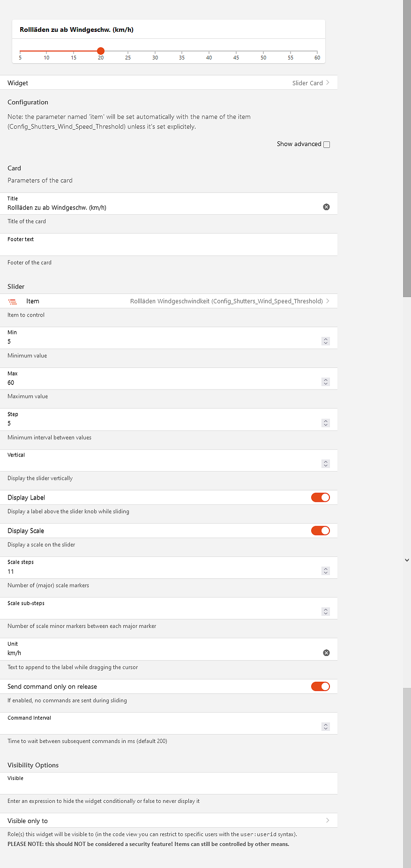
Task: Clear the Title field text
Action: coord(326,207)
